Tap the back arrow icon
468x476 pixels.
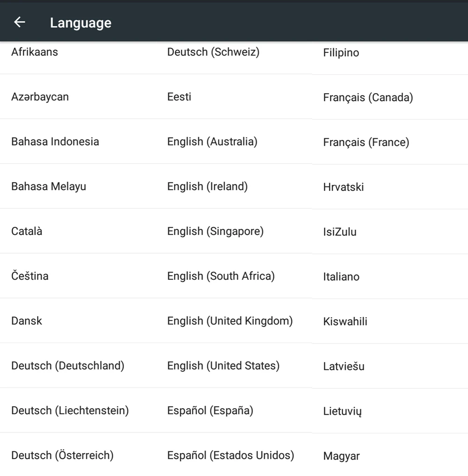19,22
